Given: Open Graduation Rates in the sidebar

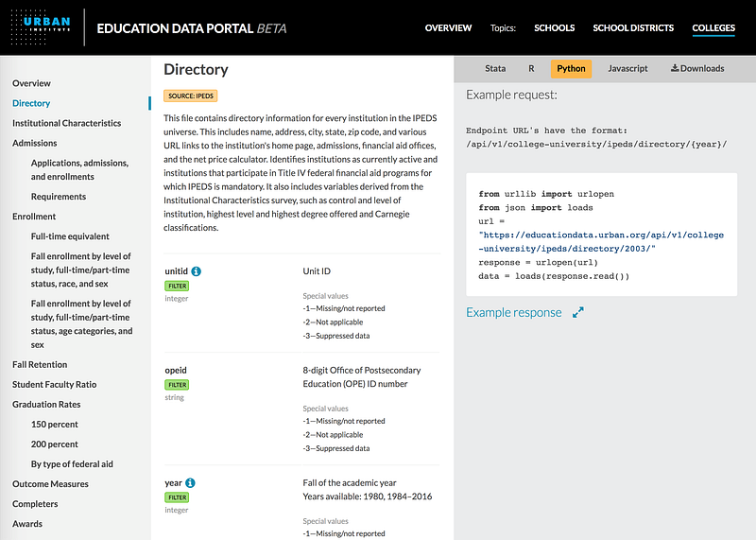Looking at the screenshot, I should click(46, 405).
